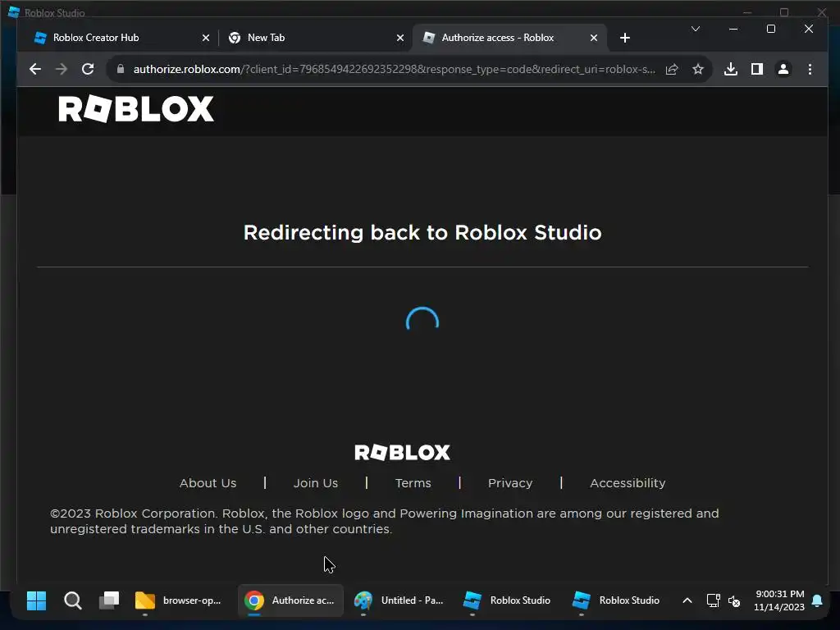Screen dimensions: 840x630
Task: Select the Authorize access - Roblox tab
Action: (509, 38)
